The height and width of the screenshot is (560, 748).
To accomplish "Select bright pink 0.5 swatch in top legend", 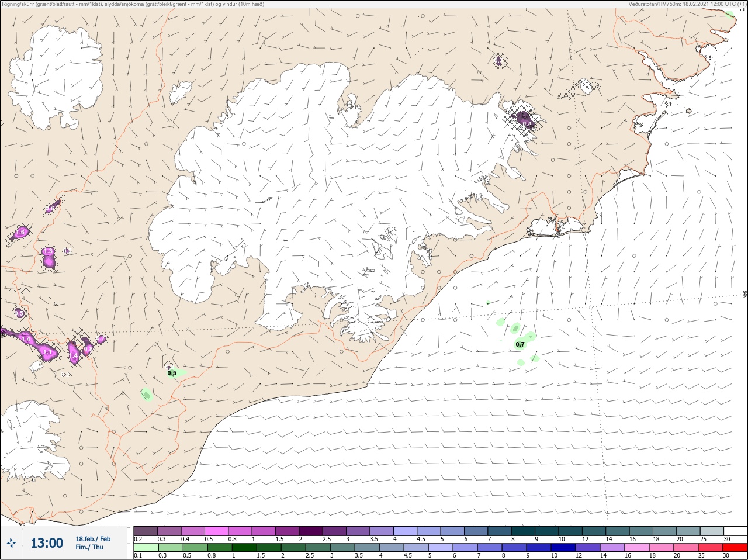I will click(216, 531).
